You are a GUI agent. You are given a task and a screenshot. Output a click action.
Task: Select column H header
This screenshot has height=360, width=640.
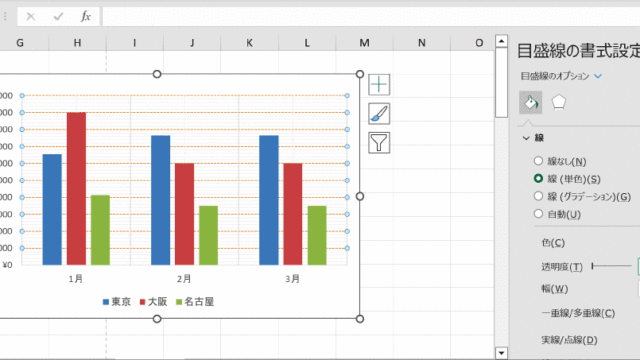(x=78, y=43)
